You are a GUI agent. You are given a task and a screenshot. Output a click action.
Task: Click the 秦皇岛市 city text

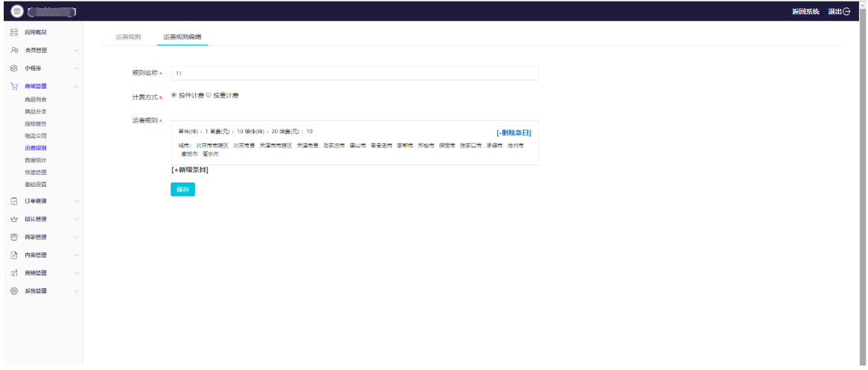point(381,145)
